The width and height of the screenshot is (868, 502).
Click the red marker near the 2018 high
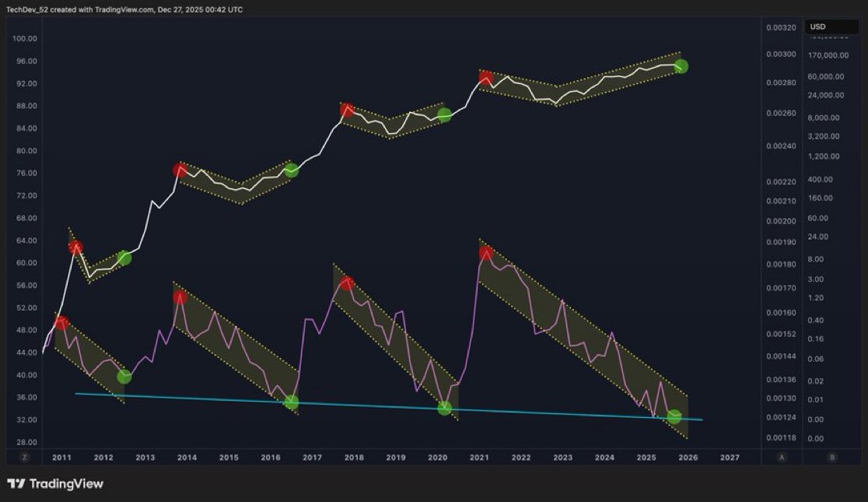click(x=347, y=111)
